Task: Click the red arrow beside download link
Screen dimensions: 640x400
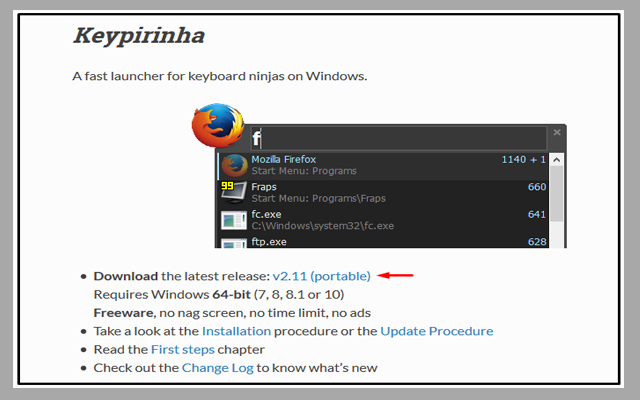Action: click(x=396, y=275)
